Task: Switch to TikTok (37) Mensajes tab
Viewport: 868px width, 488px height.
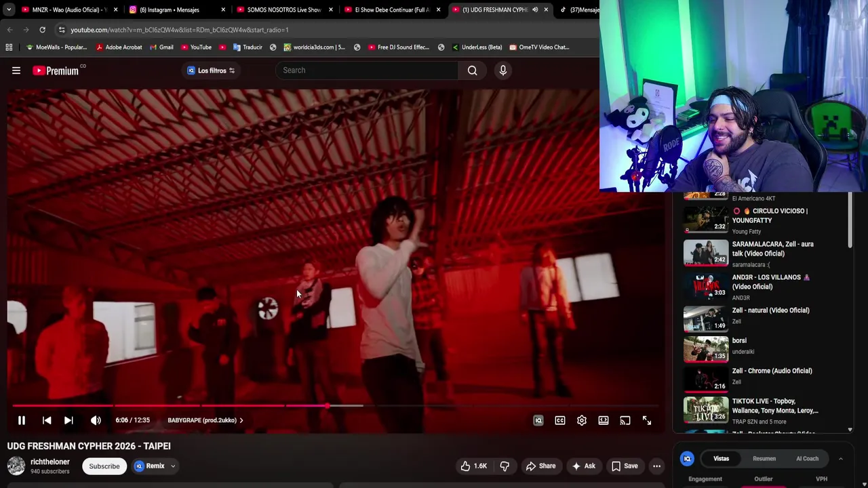Action: click(x=580, y=9)
